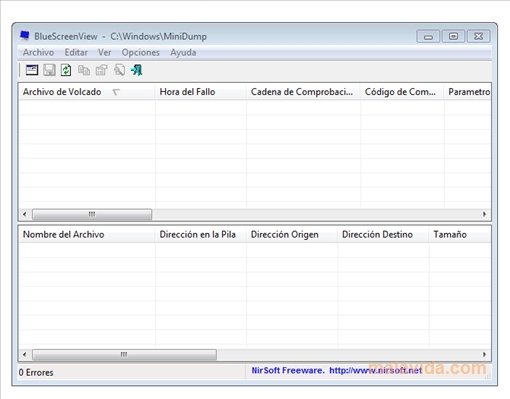Minimize the BlueScreenView window
This screenshot has height=399, width=510.
click(428, 36)
